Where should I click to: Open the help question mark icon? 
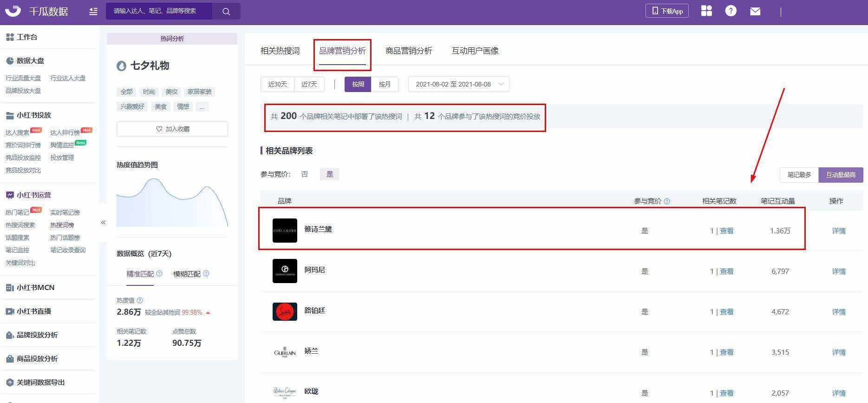731,11
